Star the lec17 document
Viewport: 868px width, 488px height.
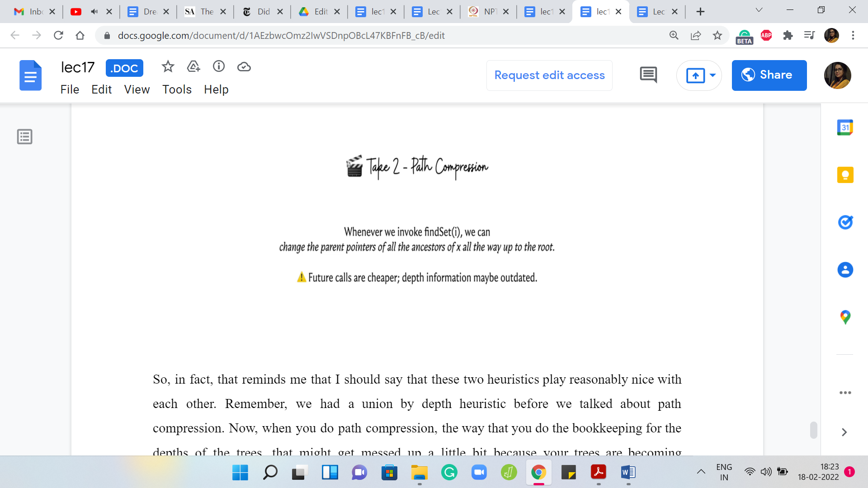coord(168,67)
